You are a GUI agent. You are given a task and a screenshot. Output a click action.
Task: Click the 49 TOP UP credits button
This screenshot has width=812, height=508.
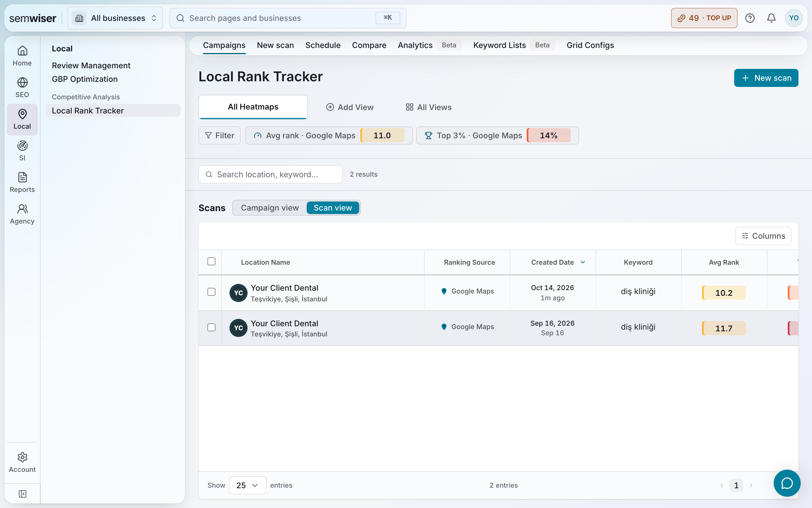click(704, 18)
